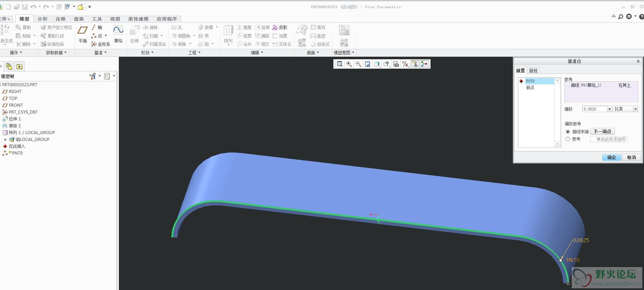Click the close window folder icon
This screenshot has width=644, height=290.
(80, 7)
